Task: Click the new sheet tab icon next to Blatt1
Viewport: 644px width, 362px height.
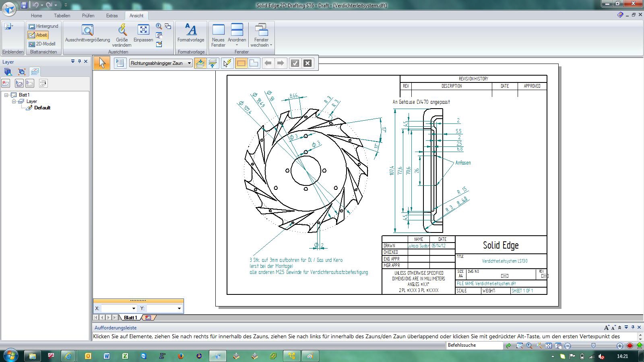Action: click(x=148, y=318)
